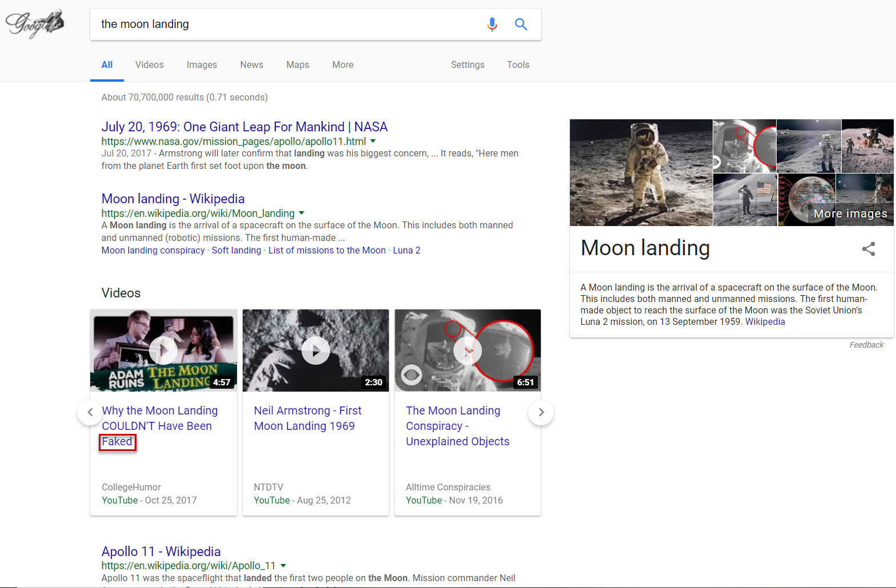896x588 pixels.
Task: Click the microphone voice search icon
Action: (x=492, y=25)
